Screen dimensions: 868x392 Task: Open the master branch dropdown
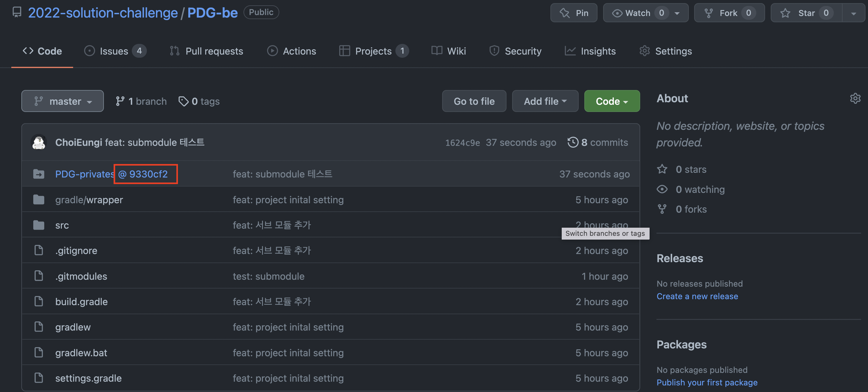pos(62,101)
